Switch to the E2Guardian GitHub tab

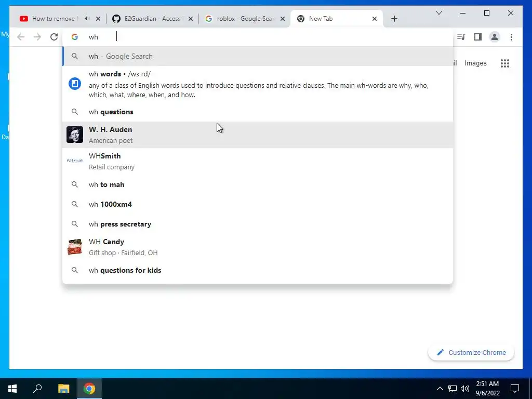[152, 19]
